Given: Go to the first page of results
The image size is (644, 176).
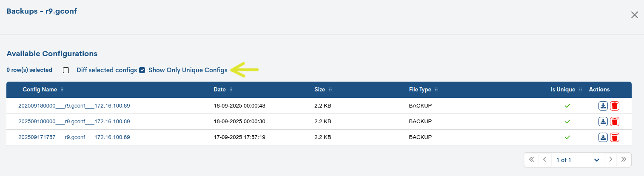Looking at the screenshot, I should pos(531,159).
